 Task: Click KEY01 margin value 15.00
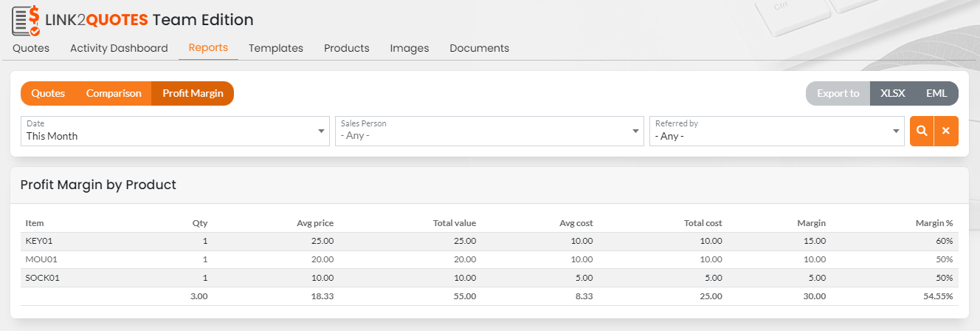pyautogui.click(x=814, y=241)
